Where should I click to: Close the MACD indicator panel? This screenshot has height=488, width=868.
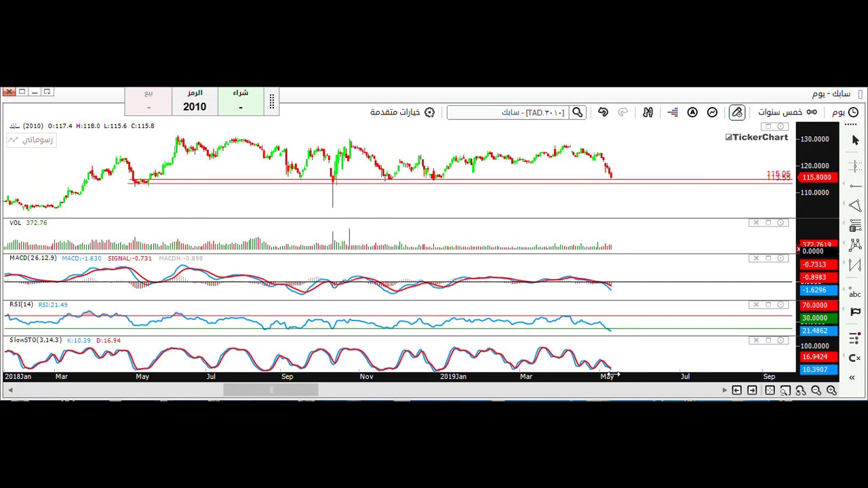click(756, 258)
